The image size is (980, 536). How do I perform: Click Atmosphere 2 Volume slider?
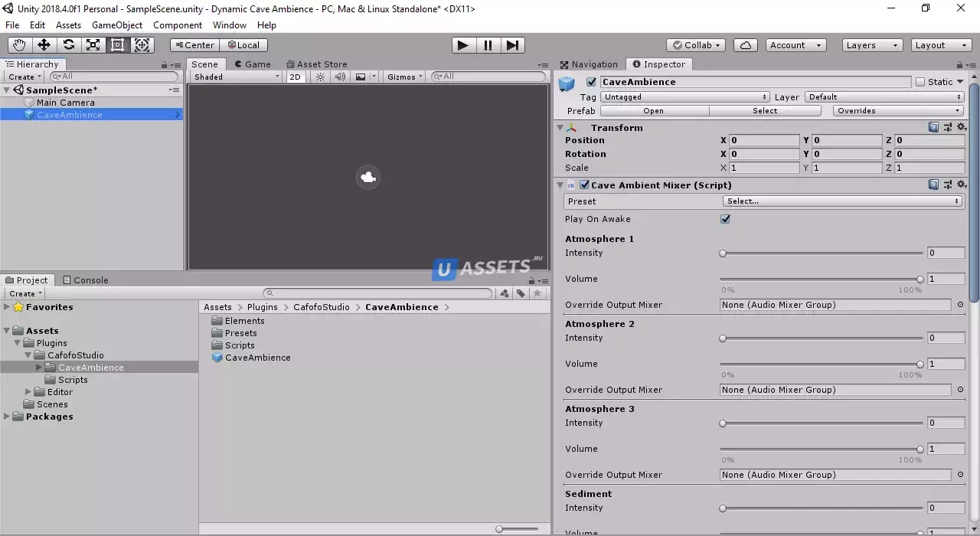[x=822, y=364]
